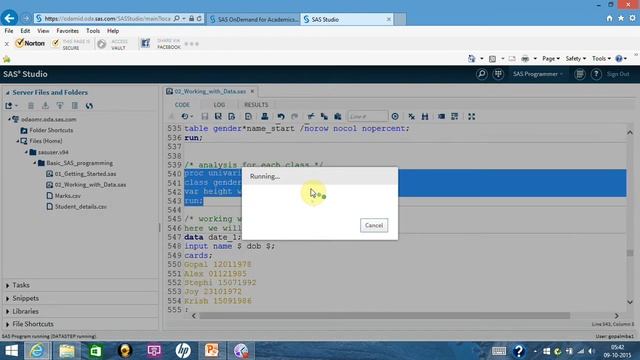Maximize the editor view with expand icon
This screenshot has height=360, width=640.
pos(471,117)
